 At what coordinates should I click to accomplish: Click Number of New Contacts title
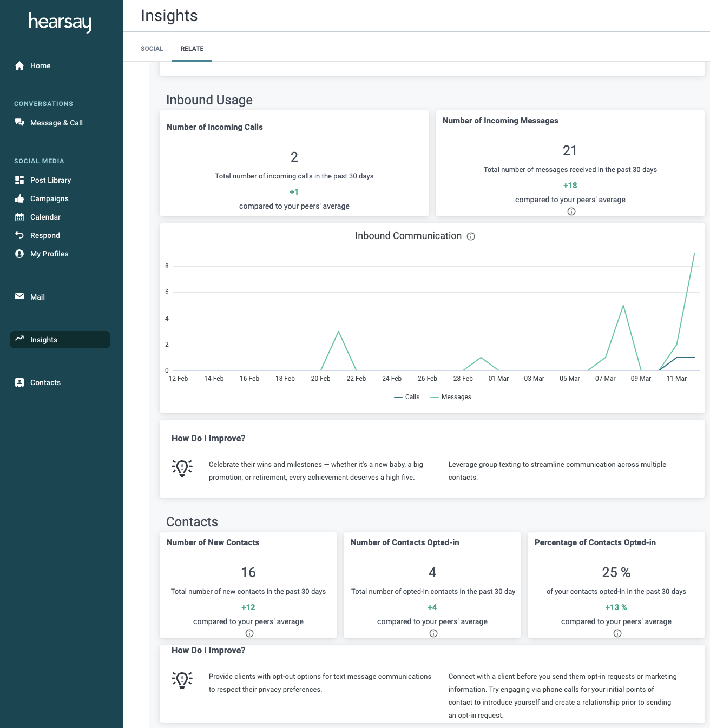213,542
